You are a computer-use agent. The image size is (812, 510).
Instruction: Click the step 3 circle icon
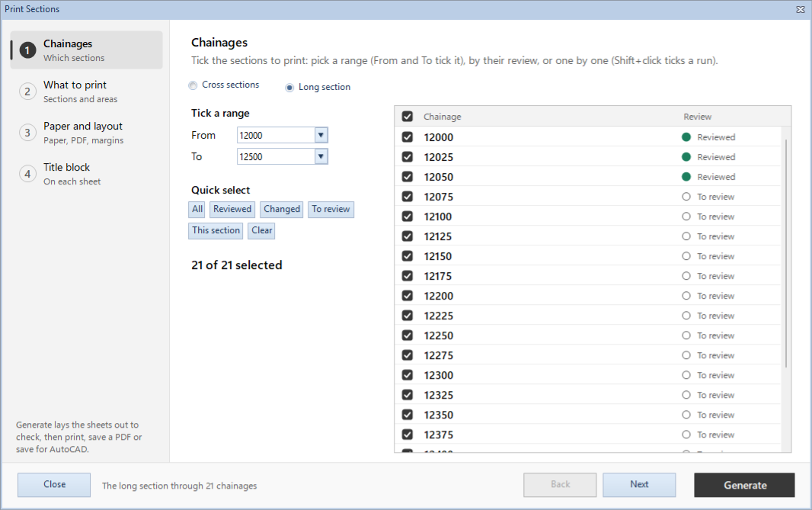click(27, 133)
